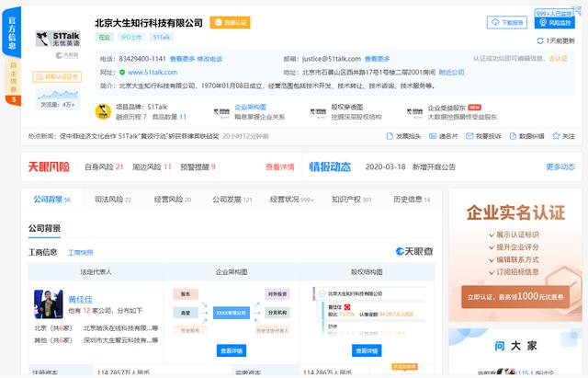
Task: Click the yellow 51Talk project brand icon
Action: (103, 111)
